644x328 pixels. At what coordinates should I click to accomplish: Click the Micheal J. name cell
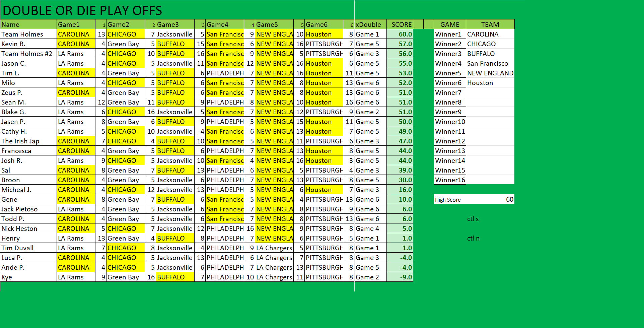pos(28,190)
